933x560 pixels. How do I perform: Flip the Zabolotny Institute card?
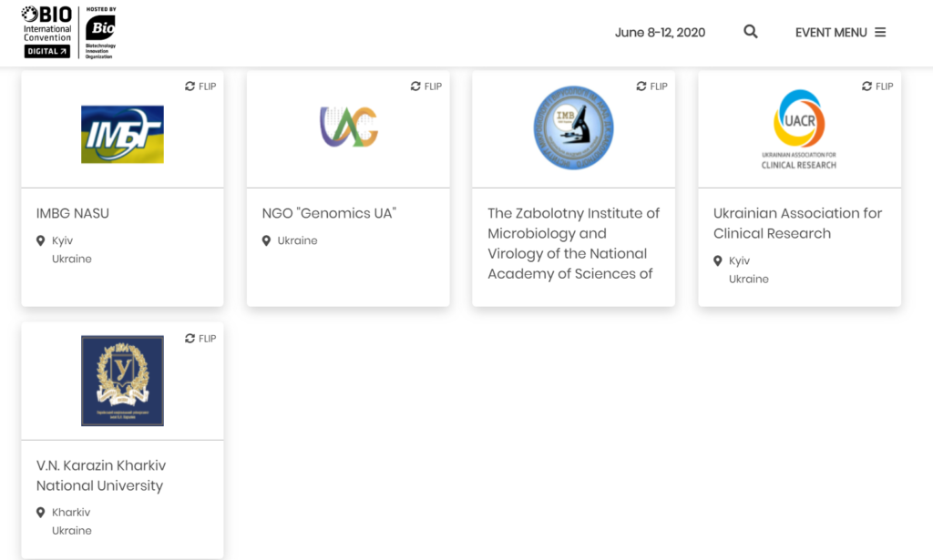[651, 87]
